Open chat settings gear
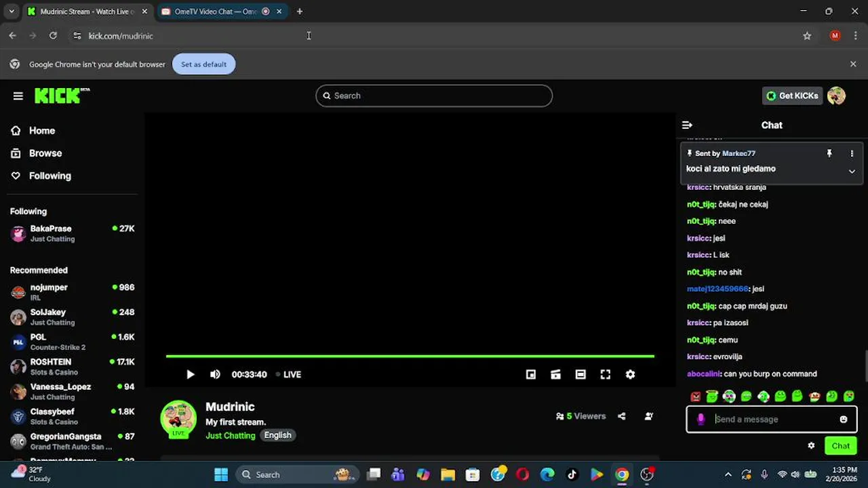 pos(811,445)
